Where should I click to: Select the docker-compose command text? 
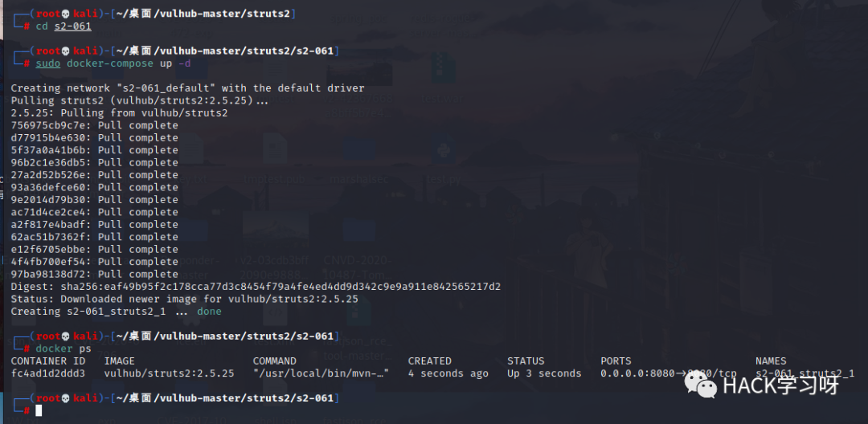(x=109, y=63)
